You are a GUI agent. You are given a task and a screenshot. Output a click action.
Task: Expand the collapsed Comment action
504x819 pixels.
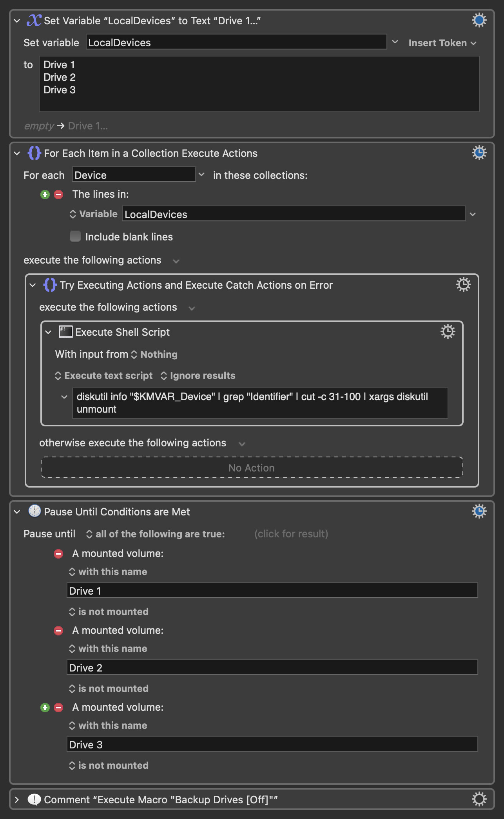(17, 799)
